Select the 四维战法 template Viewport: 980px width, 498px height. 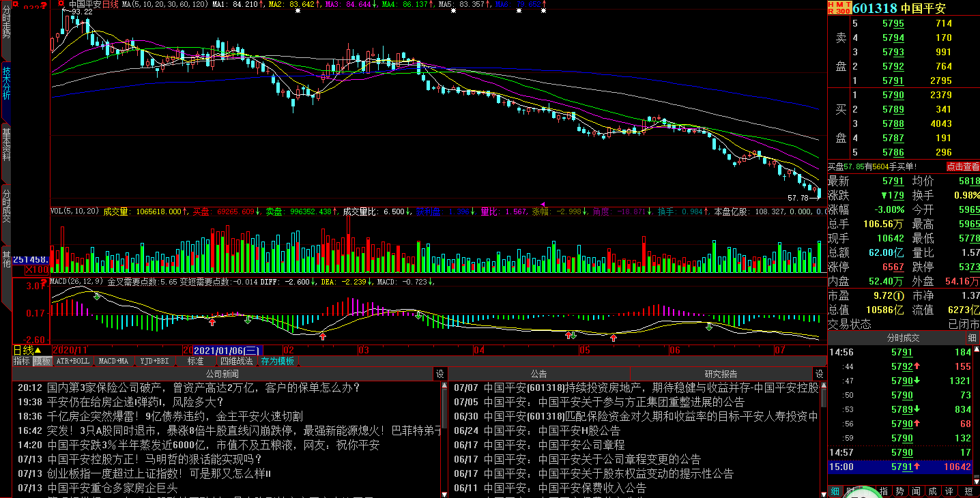(236, 361)
